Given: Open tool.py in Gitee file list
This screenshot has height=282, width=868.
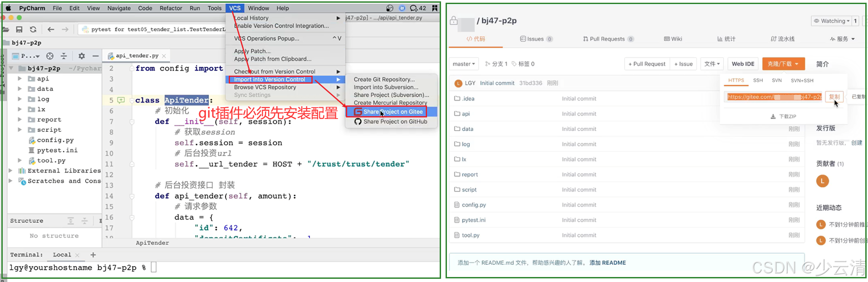Looking at the screenshot, I should [470, 235].
